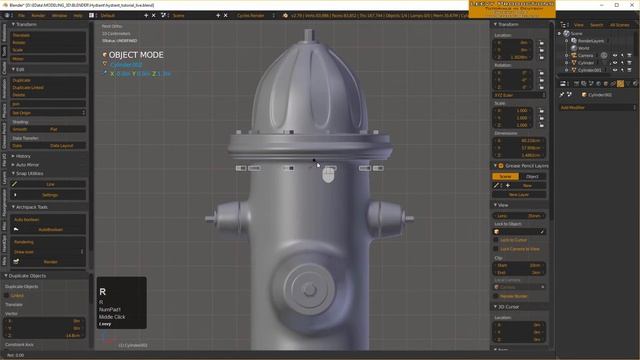Click the New Layer button

pyautogui.click(x=519, y=195)
